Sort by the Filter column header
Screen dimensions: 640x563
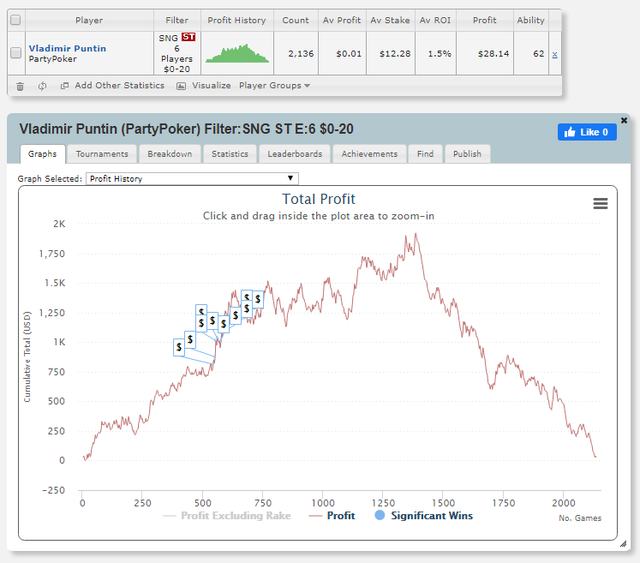coord(177,20)
